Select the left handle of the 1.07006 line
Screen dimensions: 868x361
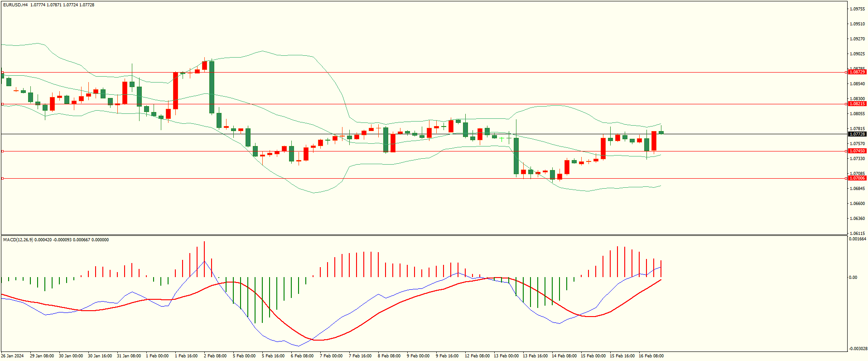[x=2, y=178]
